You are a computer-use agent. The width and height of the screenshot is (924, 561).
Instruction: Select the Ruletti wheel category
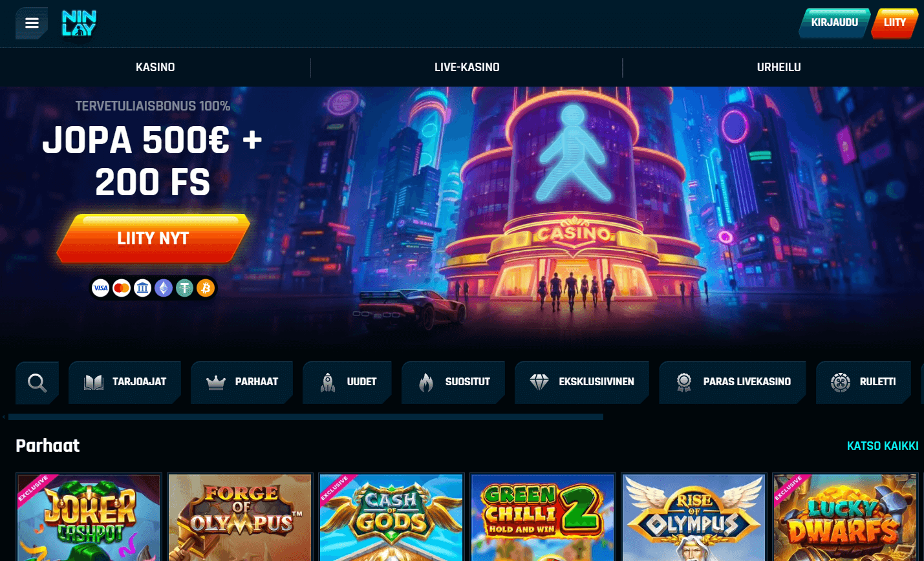pyautogui.click(x=864, y=383)
